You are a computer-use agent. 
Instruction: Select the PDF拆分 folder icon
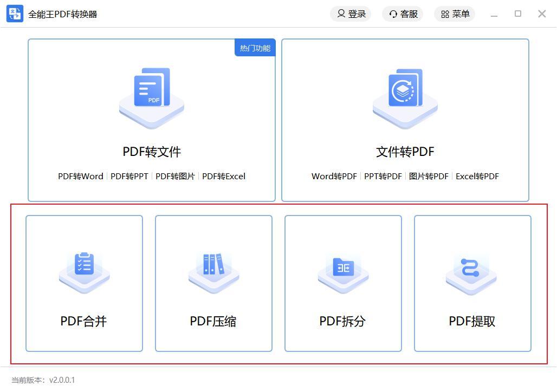coord(343,273)
